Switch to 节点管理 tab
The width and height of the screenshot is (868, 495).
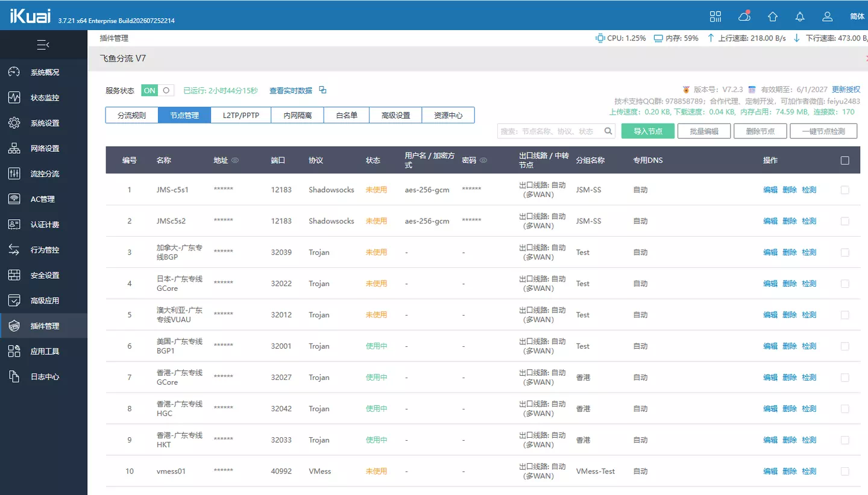184,115
